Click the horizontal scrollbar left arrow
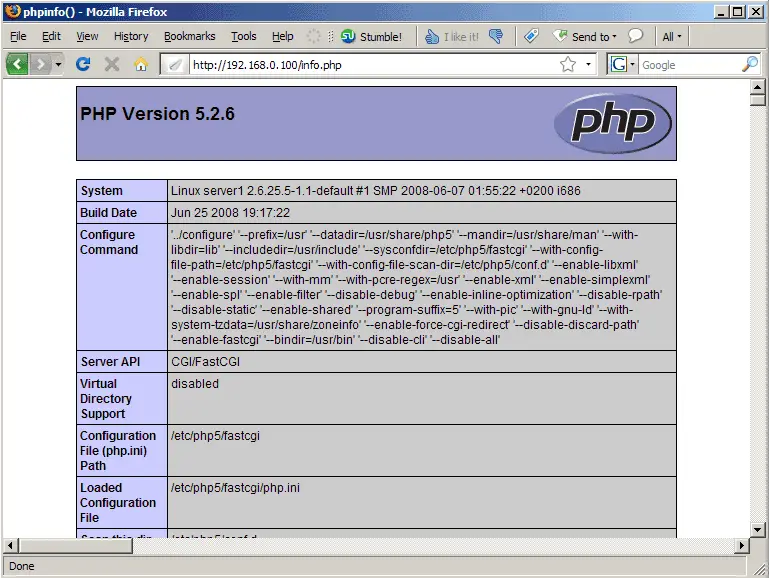769x578 pixels. click(10, 545)
